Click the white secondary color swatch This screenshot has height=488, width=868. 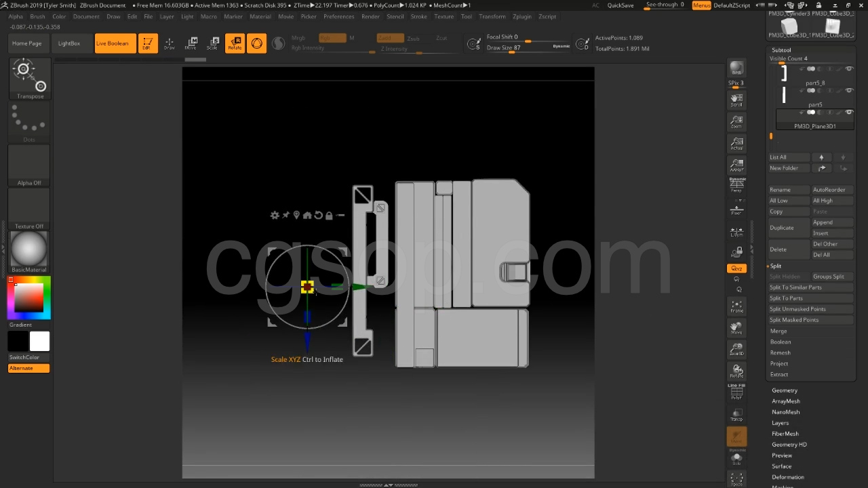pos(39,341)
